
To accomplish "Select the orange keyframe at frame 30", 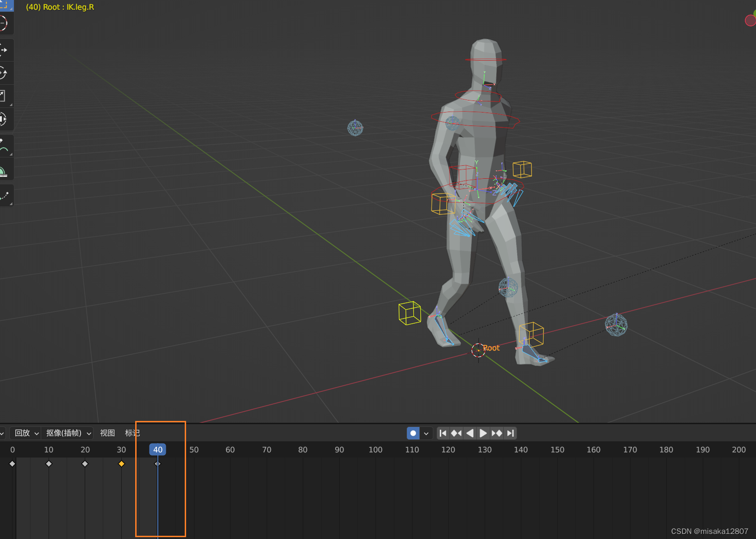I will (x=121, y=464).
